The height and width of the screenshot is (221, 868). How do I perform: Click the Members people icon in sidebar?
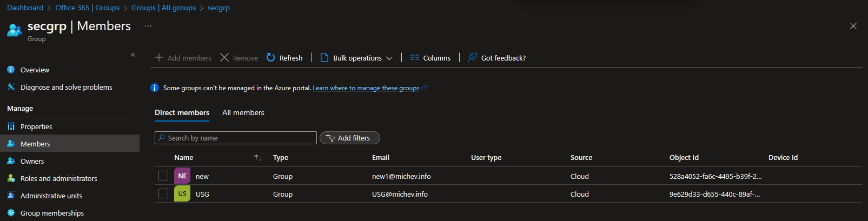click(x=11, y=144)
